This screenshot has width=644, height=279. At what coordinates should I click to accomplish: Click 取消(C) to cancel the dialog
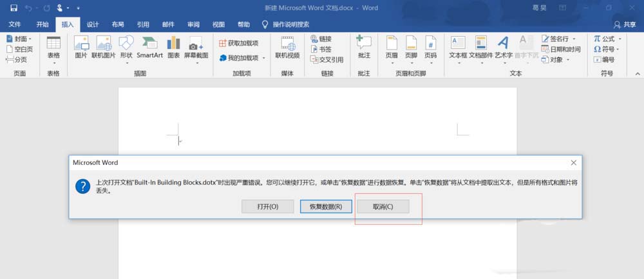pyautogui.click(x=383, y=207)
